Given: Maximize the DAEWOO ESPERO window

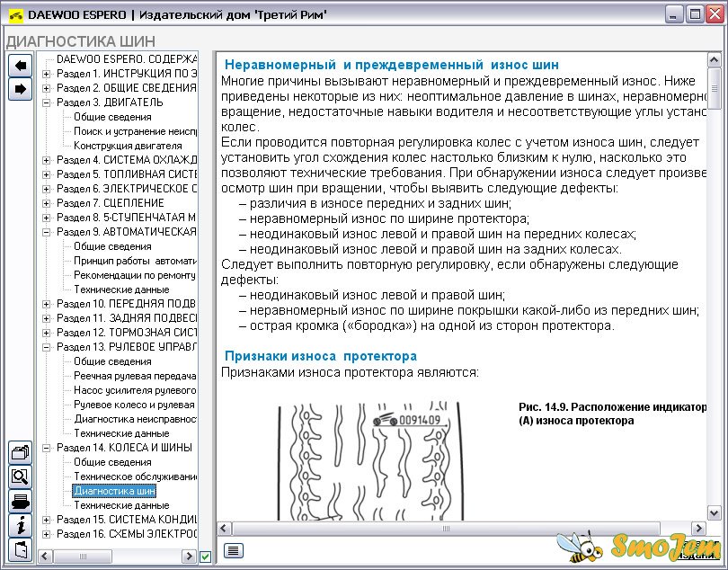Looking at the screenshot, I should pyautogui.click(x=695, y=14).
